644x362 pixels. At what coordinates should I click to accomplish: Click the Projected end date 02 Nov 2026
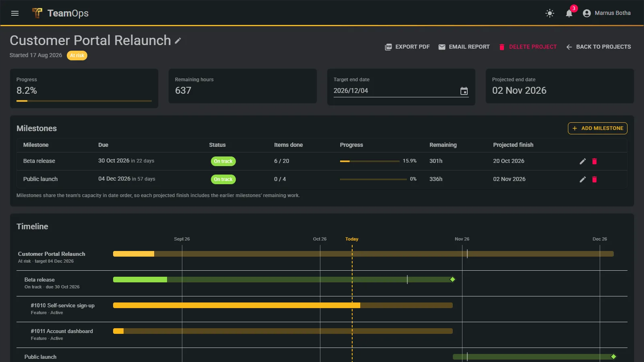click(519, 90)
